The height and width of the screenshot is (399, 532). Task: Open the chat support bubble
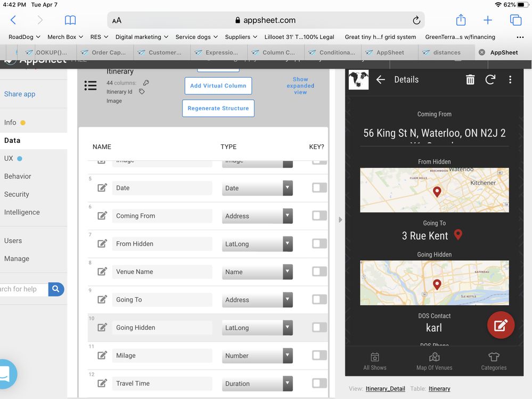tap(6, 374)
